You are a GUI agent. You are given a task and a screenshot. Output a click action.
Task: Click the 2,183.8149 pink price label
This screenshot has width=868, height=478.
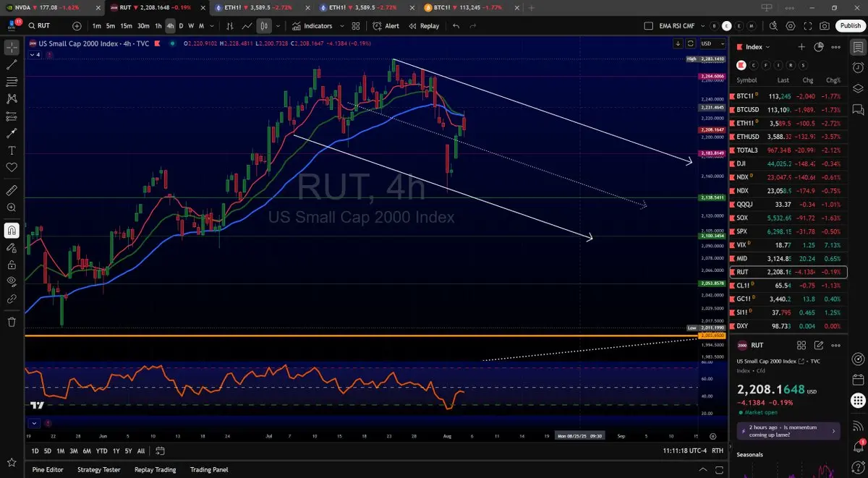712,153
